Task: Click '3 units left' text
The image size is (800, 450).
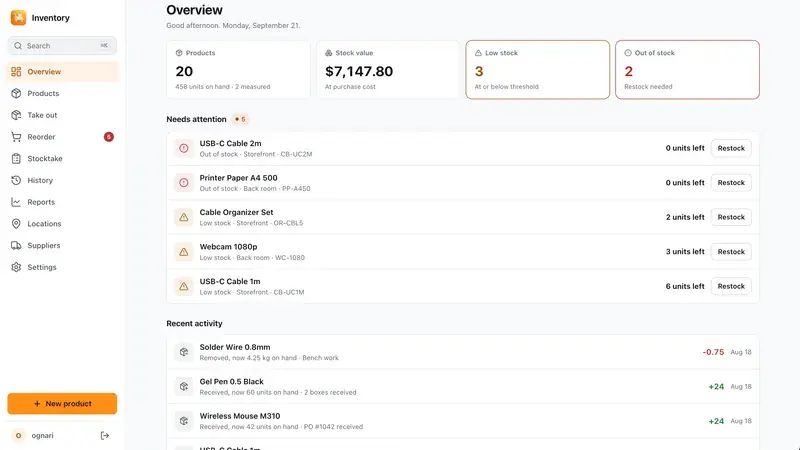Action: (685, 252)
